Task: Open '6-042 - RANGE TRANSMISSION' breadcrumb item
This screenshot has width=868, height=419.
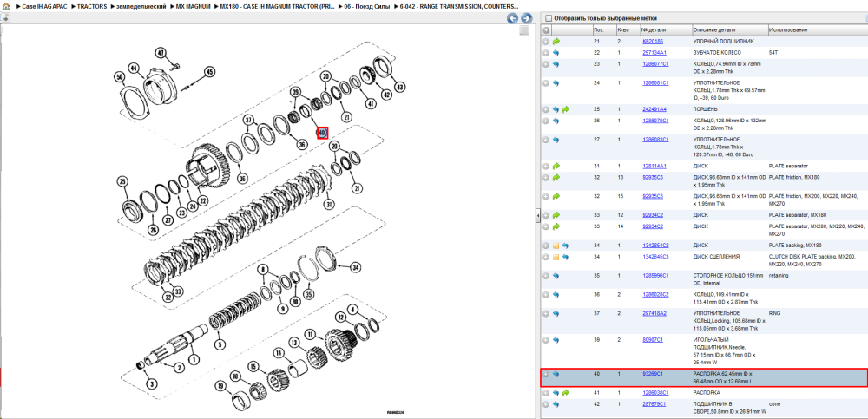Action: point(459,5)
